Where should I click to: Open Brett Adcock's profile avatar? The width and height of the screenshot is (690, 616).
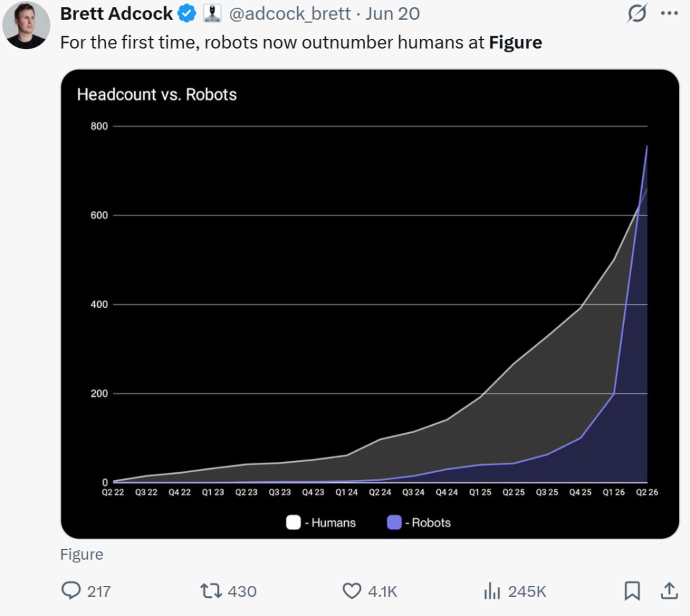pyautogui.click(x=26, y=25)
